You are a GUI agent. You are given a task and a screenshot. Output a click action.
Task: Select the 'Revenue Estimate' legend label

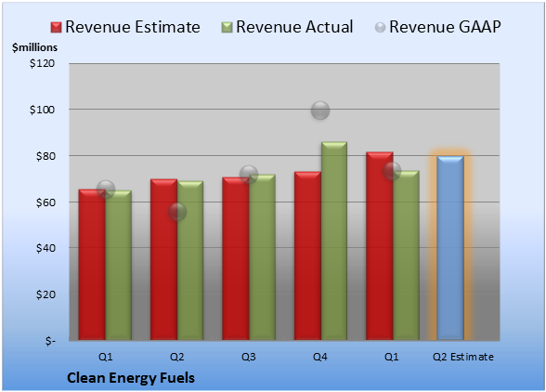[x=133, y=27]
